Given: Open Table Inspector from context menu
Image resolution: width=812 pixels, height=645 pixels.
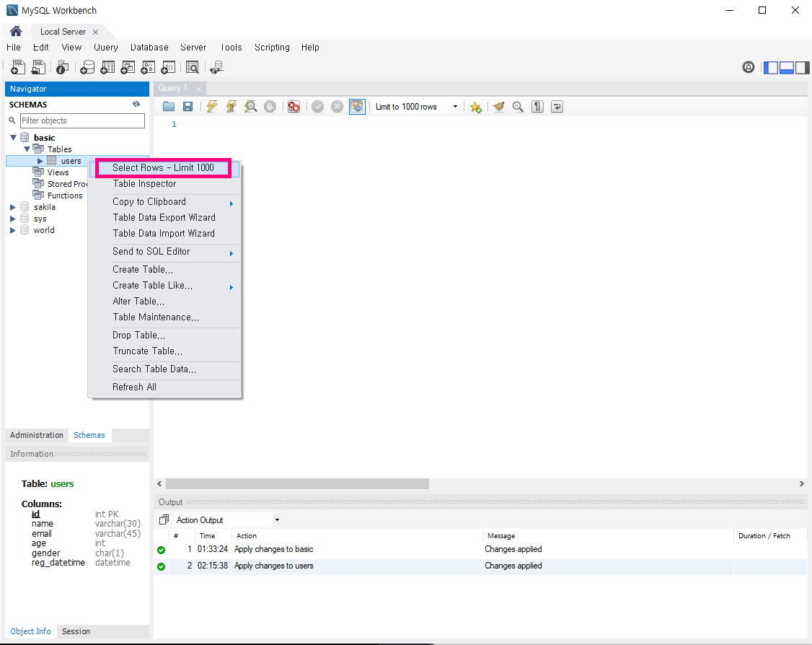Looking at the screenshot, I should coord(164,184).
